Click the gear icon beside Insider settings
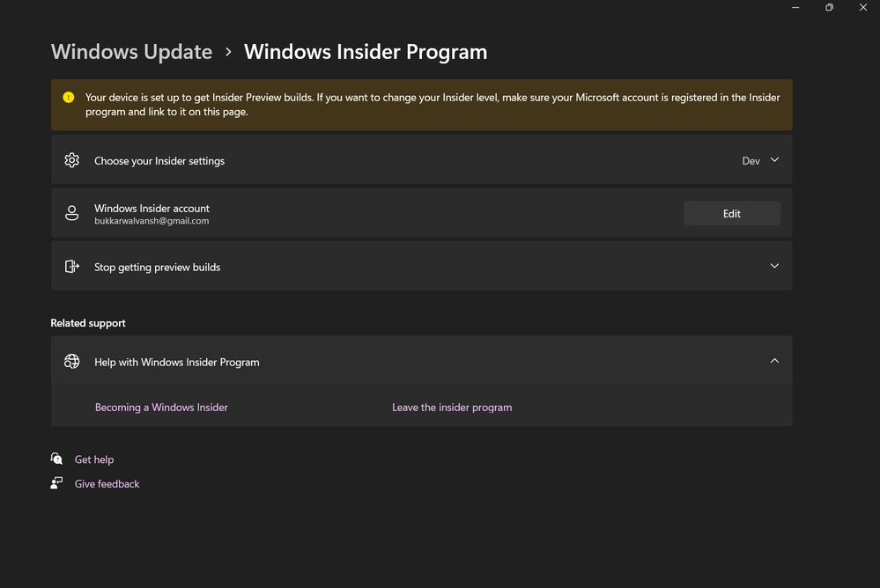The width and height of the screenshot is (880, 588). tap(72, 160)
